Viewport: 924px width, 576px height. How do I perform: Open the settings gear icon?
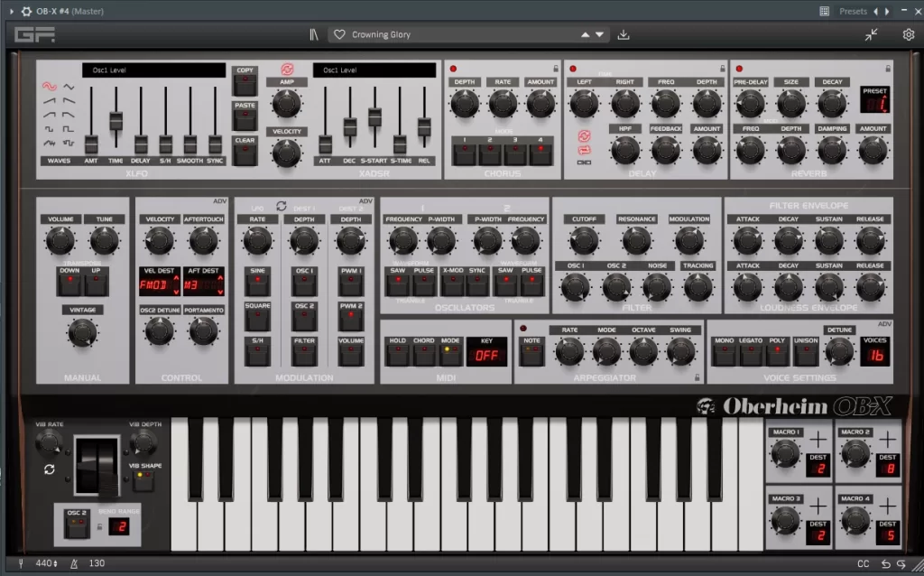(910, 33)
